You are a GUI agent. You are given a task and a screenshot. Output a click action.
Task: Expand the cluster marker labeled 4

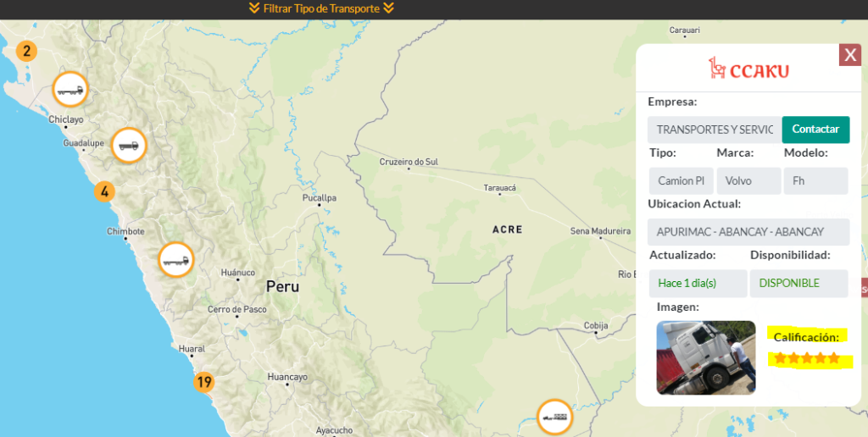point(104,191)
